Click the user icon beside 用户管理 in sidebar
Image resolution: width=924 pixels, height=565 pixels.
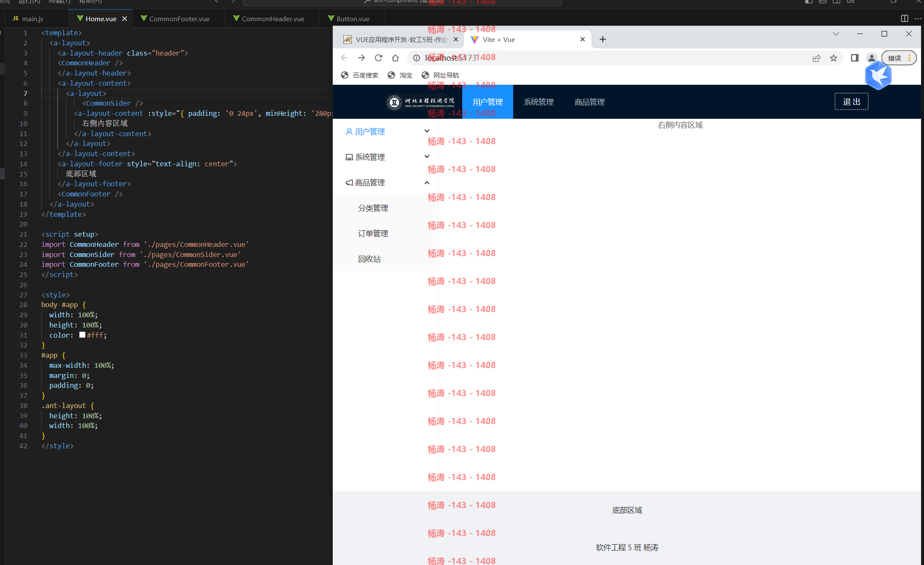tap(349, 132)
